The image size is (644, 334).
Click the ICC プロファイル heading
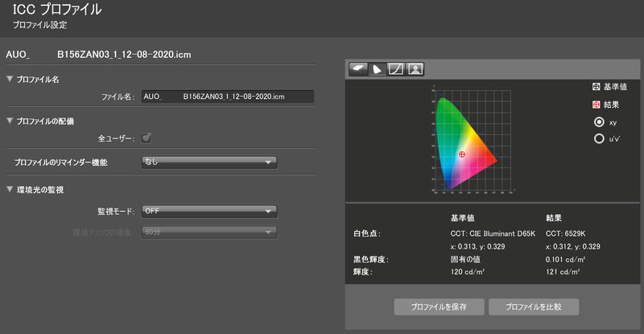tap(57, 10)
